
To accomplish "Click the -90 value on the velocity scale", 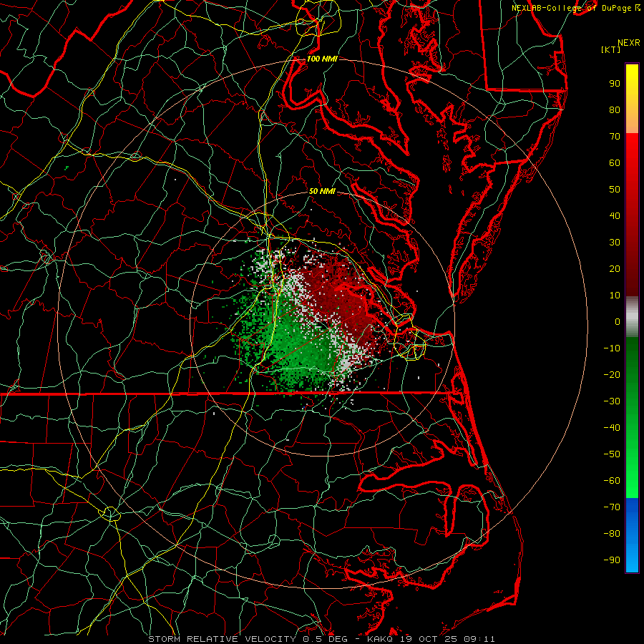I will pos(612,560).
